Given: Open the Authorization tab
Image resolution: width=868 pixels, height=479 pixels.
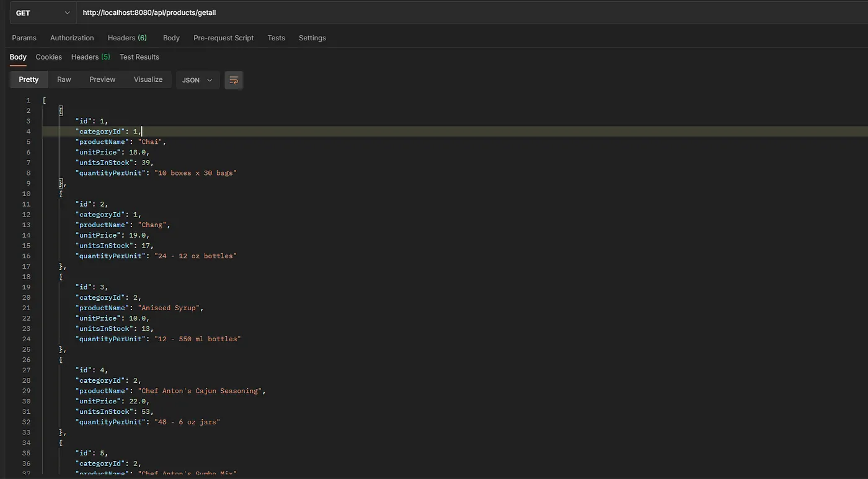Looking at the screenshot, I should (72, 38).
